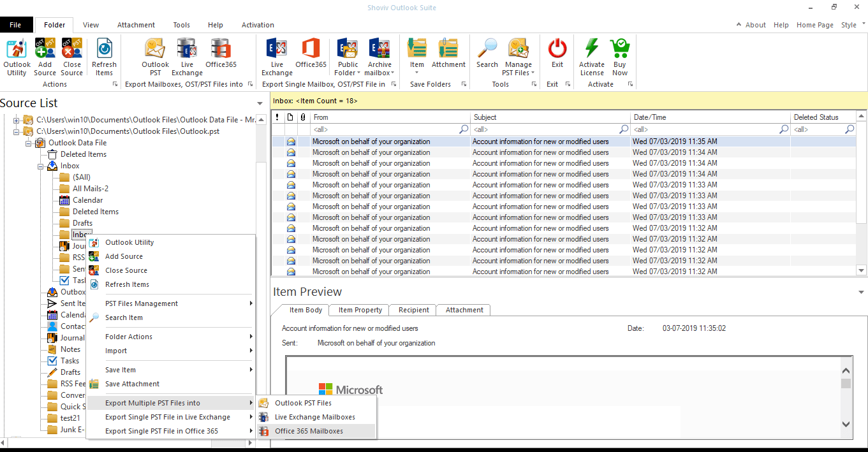Sort the list by From column header
This screenshot has width=868, height=452.
click(390, 117)
